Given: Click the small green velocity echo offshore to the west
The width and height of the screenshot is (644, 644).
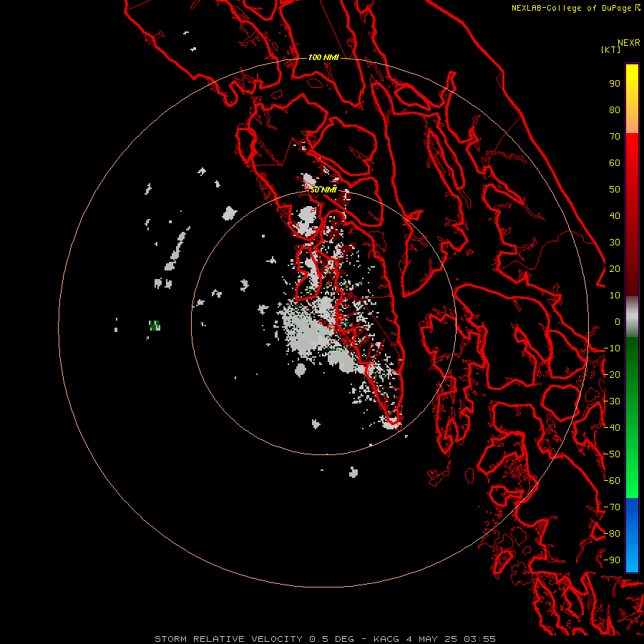Looking at the screenshot, I should [155, 326].
